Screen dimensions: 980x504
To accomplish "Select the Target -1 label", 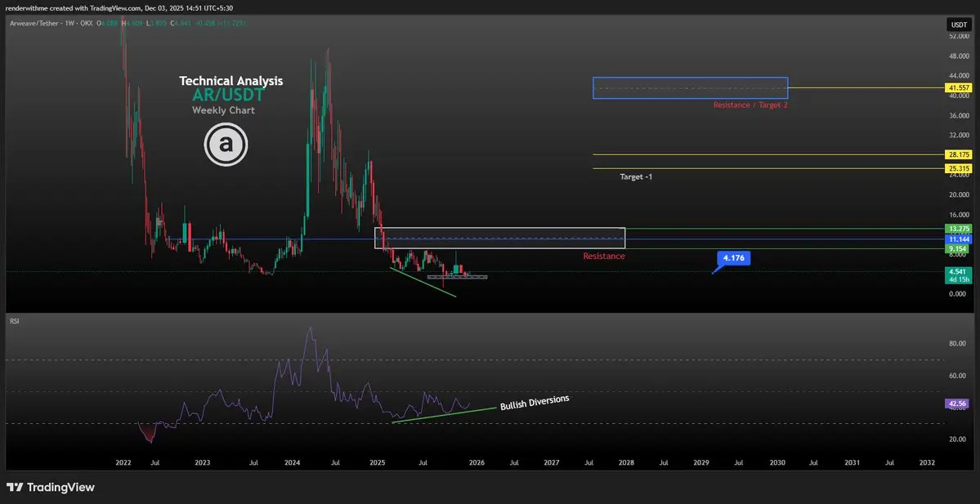I will coord(636,177).
